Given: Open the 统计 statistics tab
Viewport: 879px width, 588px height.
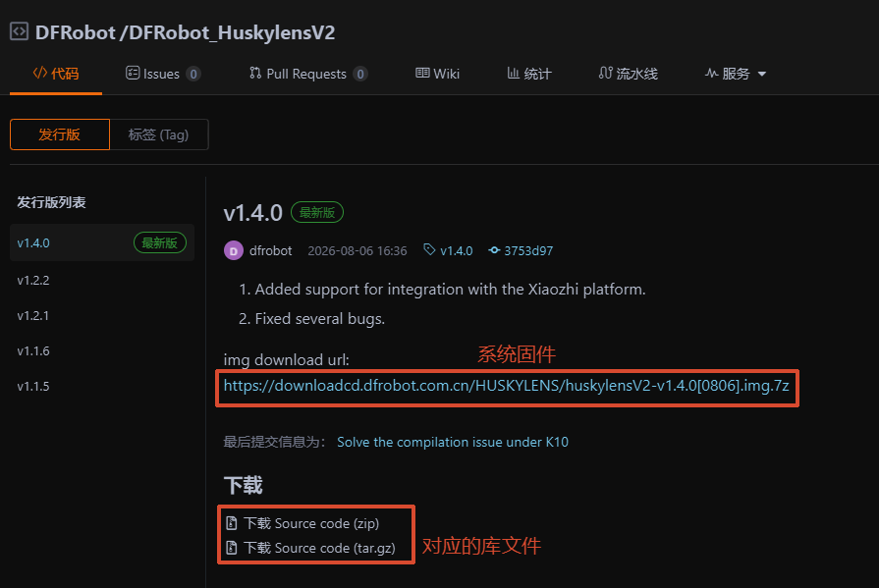Looking at the screenshot, I should (x=529, y=74).
